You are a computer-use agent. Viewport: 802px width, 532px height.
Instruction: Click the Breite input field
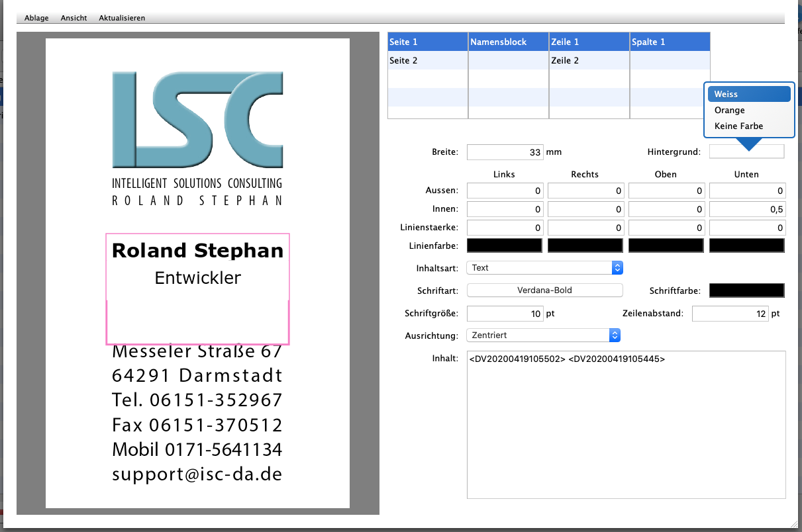coord(505,152)
